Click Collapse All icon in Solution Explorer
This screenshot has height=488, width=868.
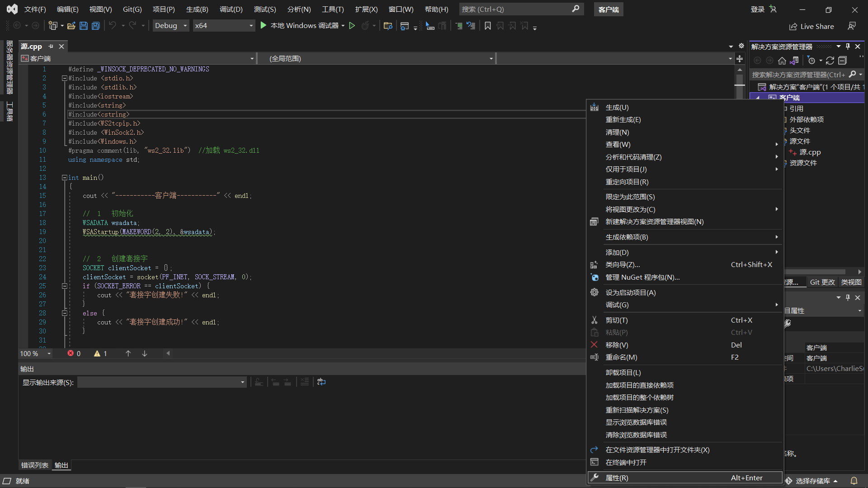point(842,61)
